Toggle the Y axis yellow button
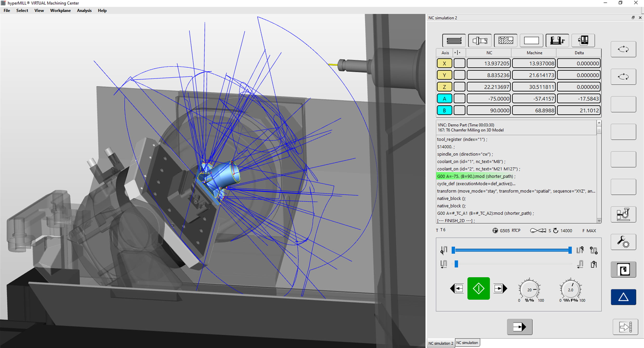 (444, 75)
